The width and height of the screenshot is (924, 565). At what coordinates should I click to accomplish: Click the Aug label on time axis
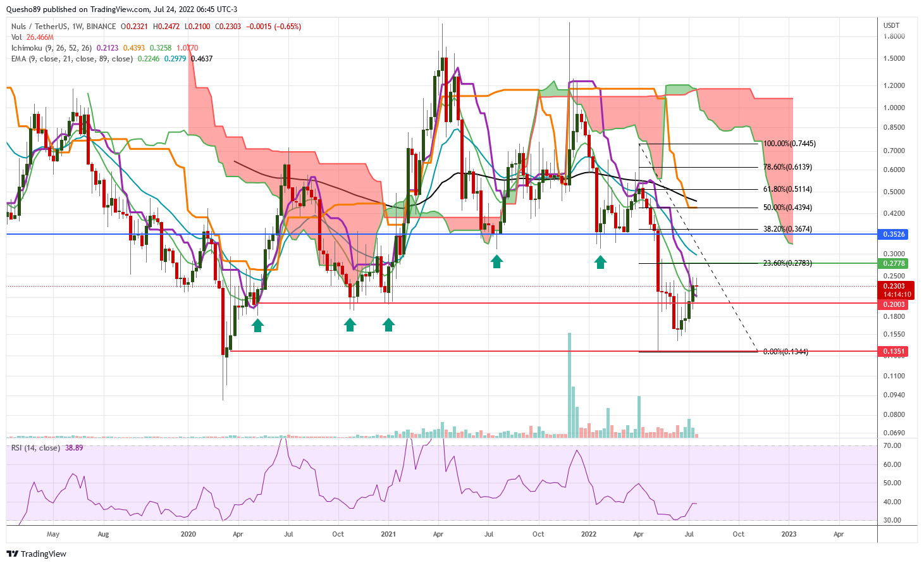click(103, 534)
